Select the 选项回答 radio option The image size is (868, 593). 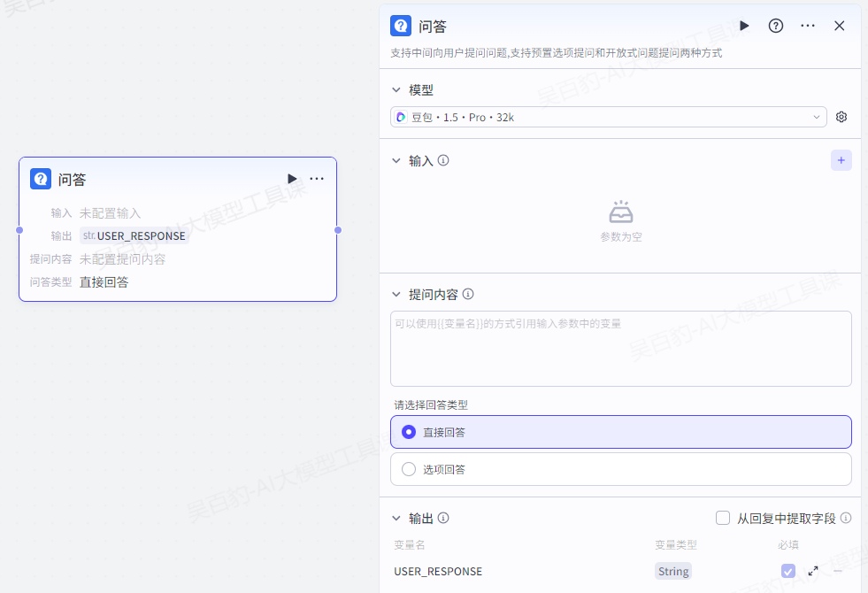(409, 469)
